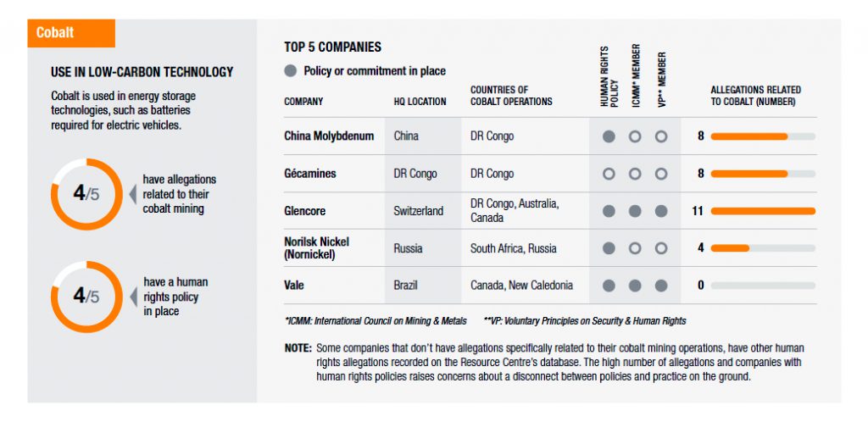The width and height of the screenshot is (868, 422).
Task: Click the 'Allegations related to cobalt' column header
Action: tap(755, 96)
